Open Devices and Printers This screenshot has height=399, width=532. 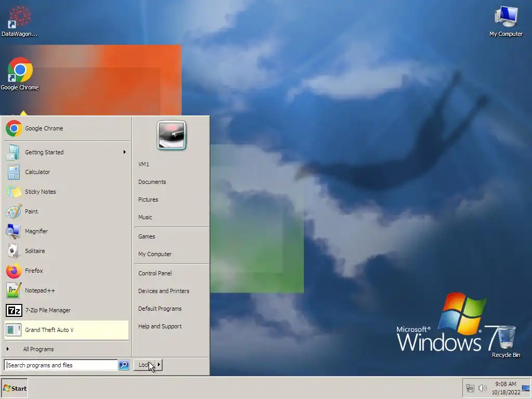(164, 291)
